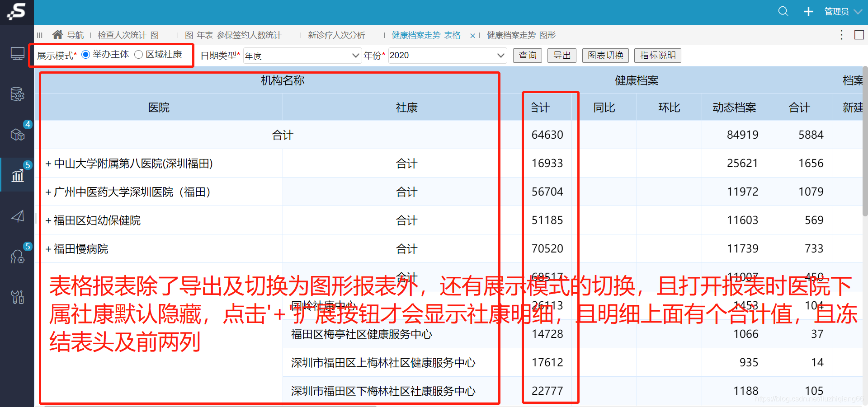Click the 指标说明 button

coord(658,56)
